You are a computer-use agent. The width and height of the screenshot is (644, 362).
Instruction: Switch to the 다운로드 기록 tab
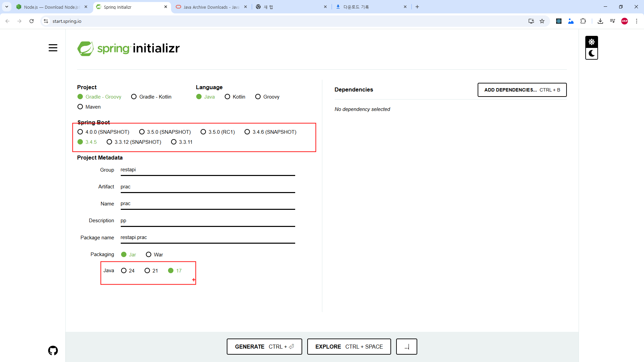tap(371, 7)
